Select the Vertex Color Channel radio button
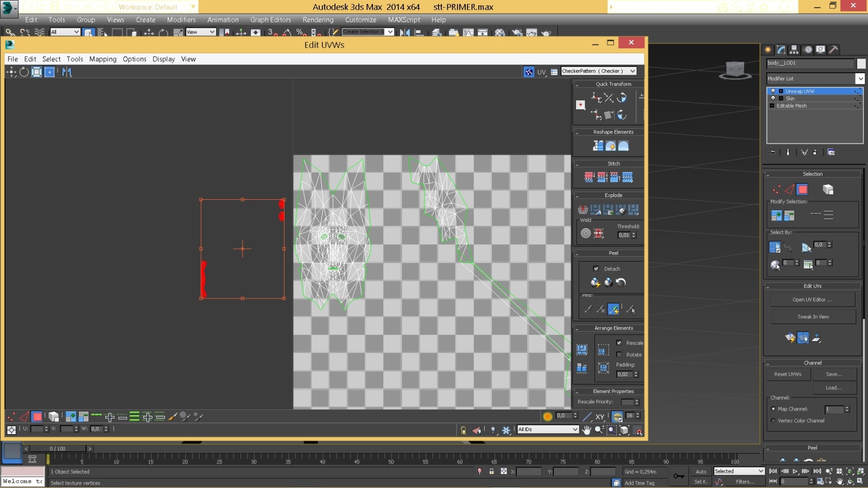This screenshot has height=488, width=868. pyautogui.click(x=773, y=421)
